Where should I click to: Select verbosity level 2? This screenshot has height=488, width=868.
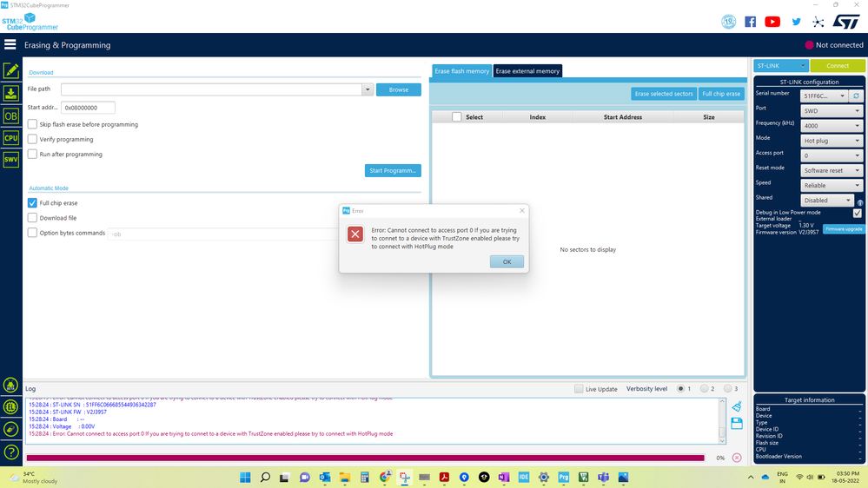point(704,388)
